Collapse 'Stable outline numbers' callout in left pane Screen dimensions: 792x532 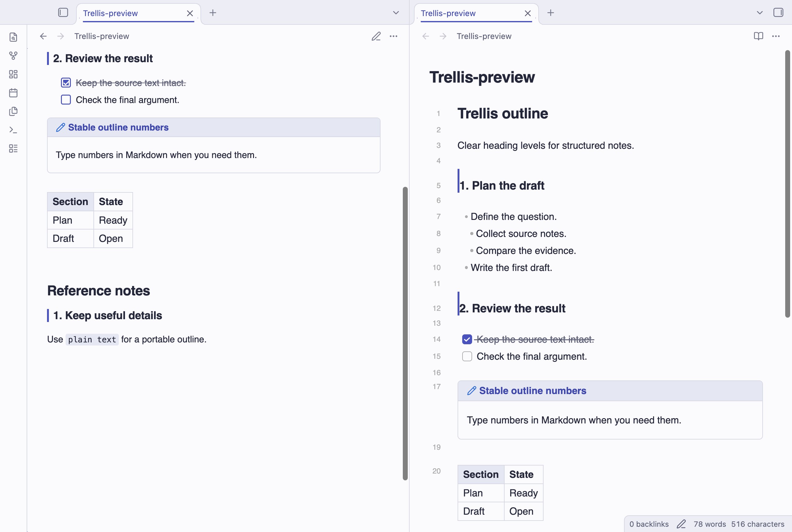[214, 127]
